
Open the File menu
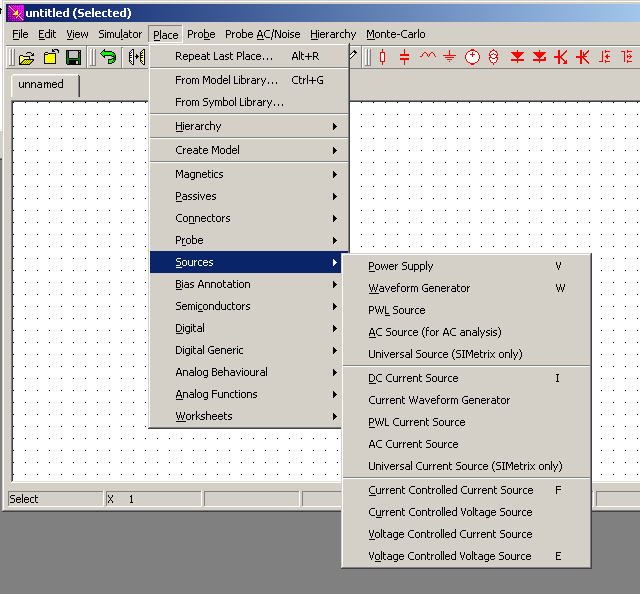click(x=20, y=34)
